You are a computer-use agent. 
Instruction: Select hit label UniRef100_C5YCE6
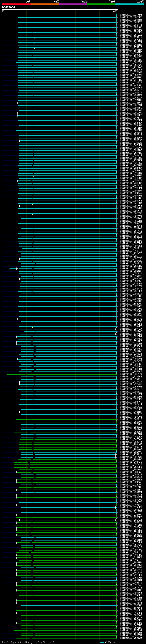click(x=131, y=40)
